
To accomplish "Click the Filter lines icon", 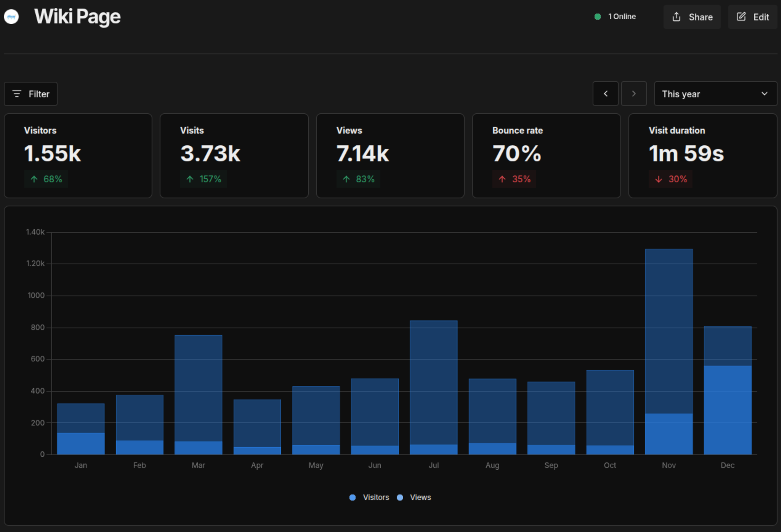I will point(17,94).
